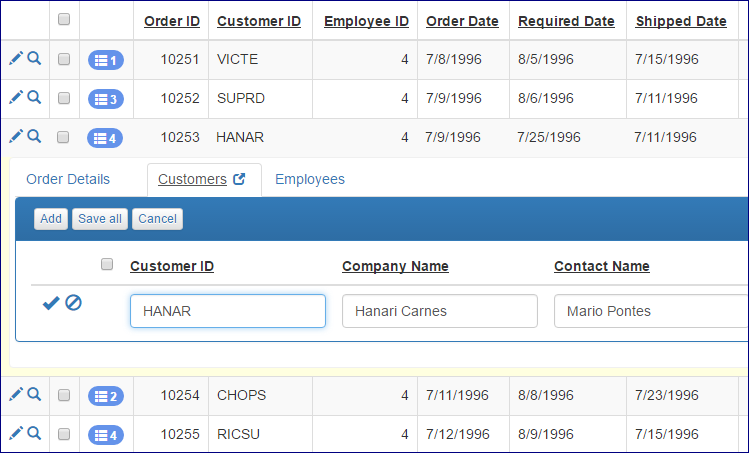The width and height of the screenshot is (749, 453).
Task: Expand details badge for order 10252
Action: tap(105, 99)
